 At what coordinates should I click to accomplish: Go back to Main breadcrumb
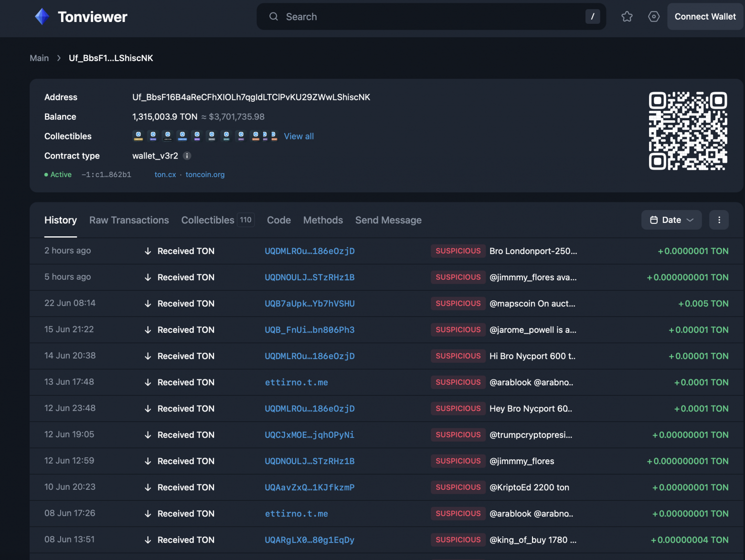coord(39,58)
